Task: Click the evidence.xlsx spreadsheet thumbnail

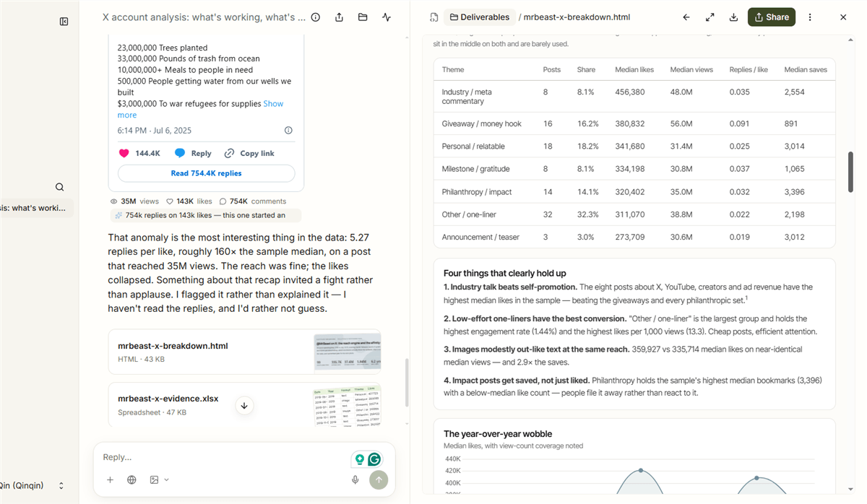Action: point(348,405)
